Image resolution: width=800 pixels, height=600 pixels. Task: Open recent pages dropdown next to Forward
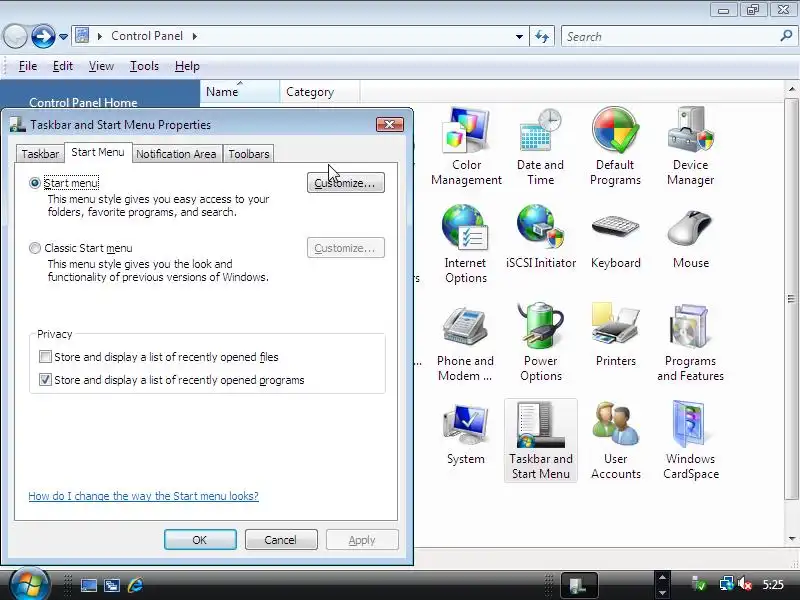(x=63, y=37)
